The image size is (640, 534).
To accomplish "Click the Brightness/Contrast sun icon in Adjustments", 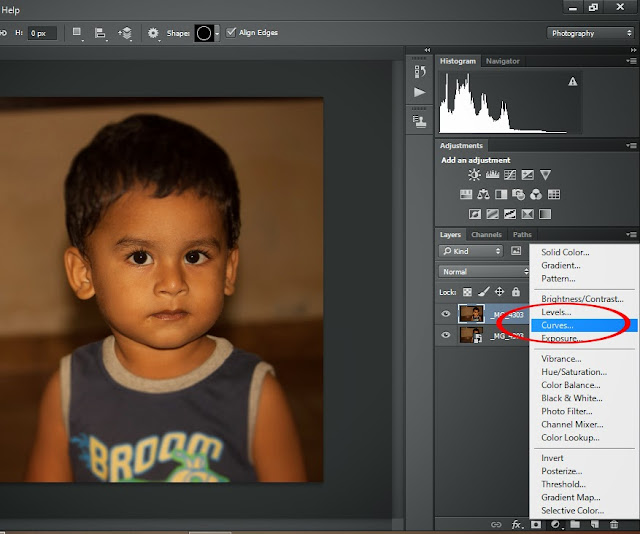I will [474, 175].
